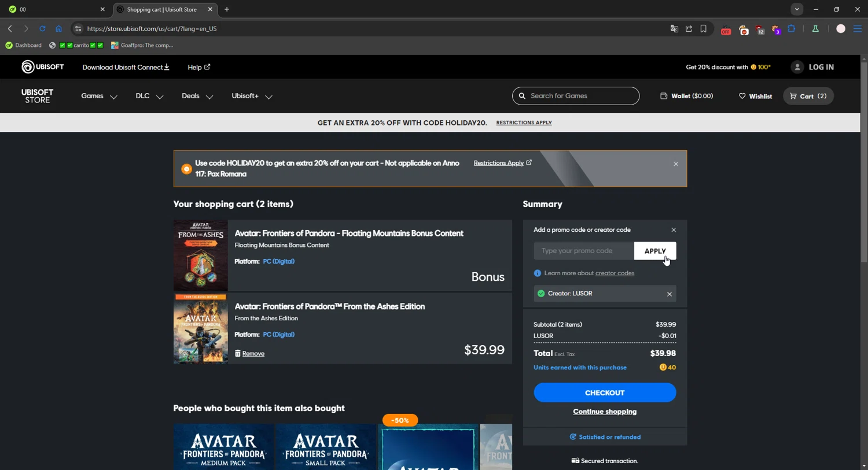
Task: Bookmark this page icon
Action: 704,28
